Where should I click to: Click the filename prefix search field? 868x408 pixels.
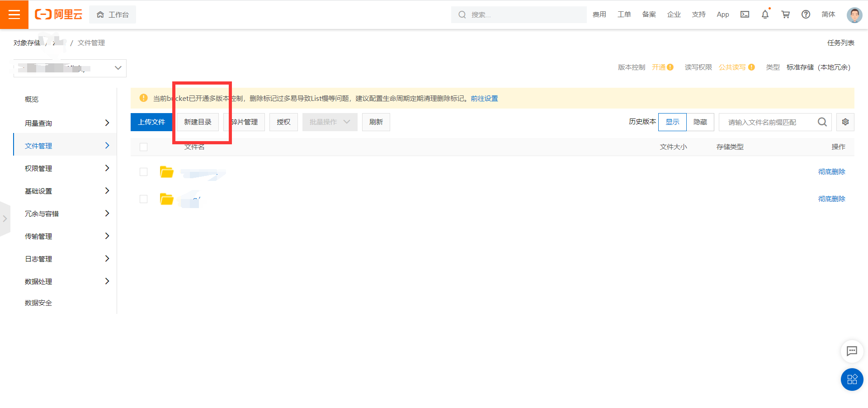coord(769,122)
